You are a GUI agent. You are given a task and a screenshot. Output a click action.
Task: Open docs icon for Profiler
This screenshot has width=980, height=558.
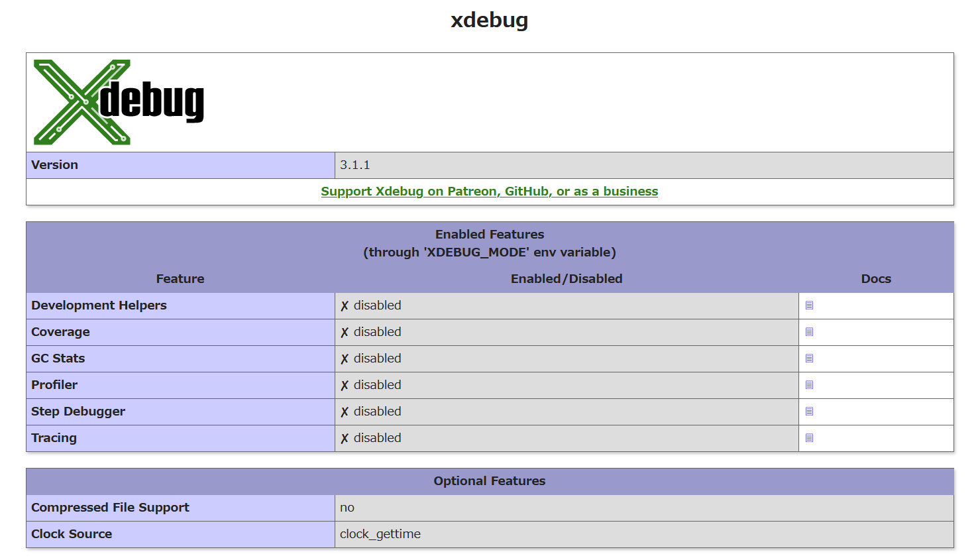tap(809, 385)
